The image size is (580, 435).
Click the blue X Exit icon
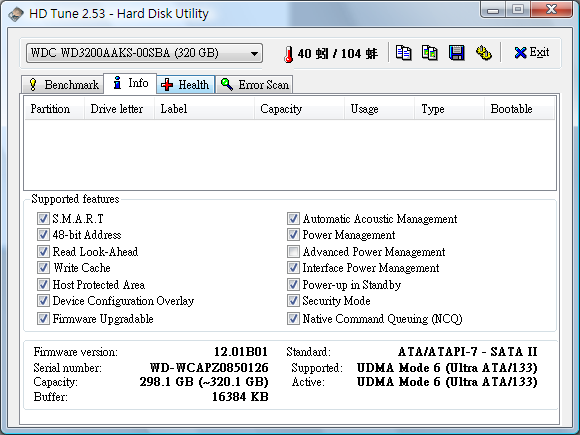click(x=520, y=53)
